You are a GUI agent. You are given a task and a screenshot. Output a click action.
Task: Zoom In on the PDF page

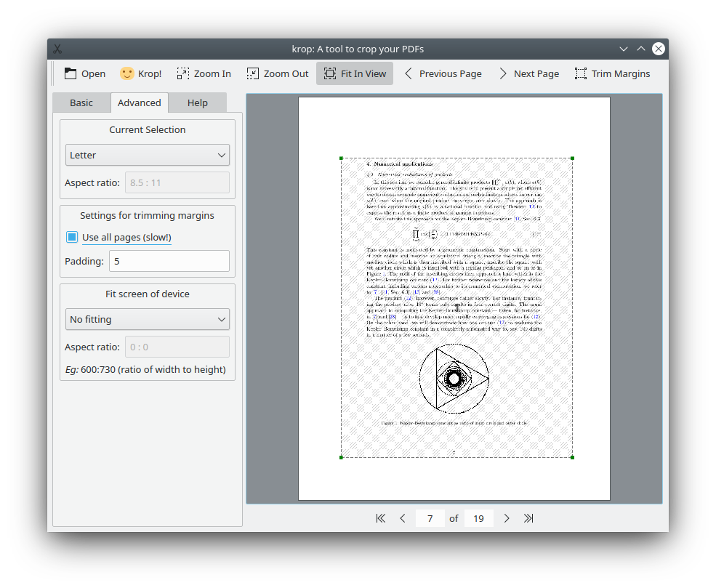pos(204,73)
